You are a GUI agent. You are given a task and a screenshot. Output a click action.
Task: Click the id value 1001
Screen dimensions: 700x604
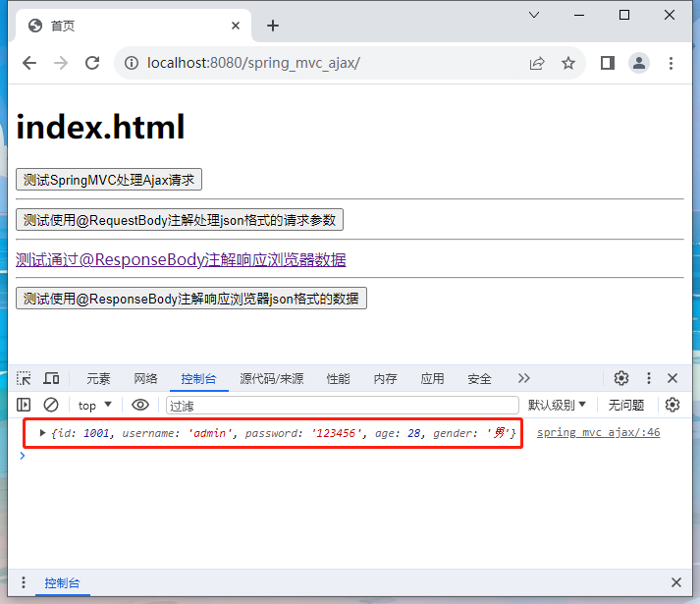point(96,433)
